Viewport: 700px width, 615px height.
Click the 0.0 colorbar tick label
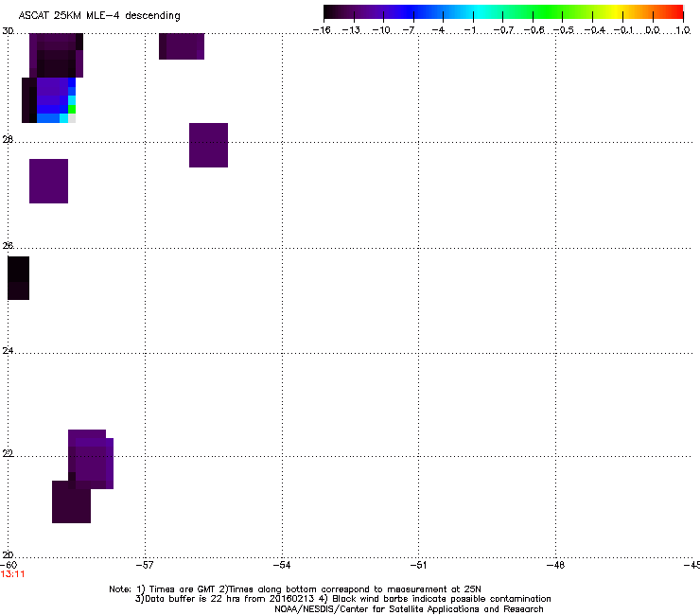[x=653, y=30]
